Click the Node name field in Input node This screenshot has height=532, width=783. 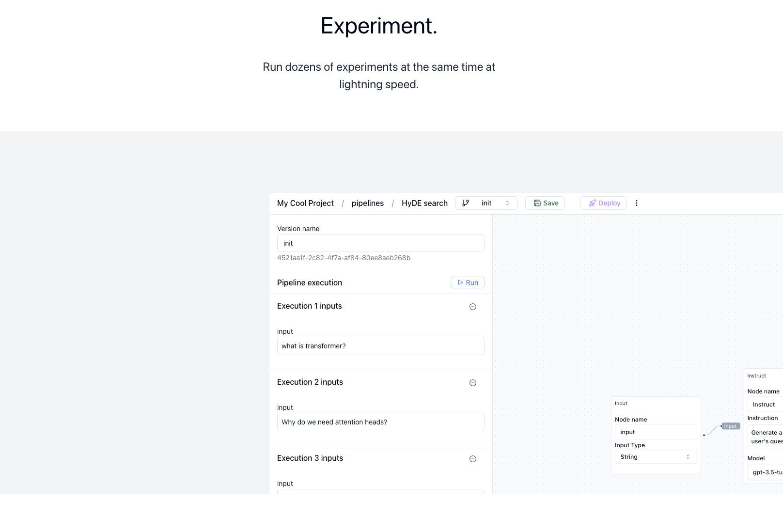(656, 432)
